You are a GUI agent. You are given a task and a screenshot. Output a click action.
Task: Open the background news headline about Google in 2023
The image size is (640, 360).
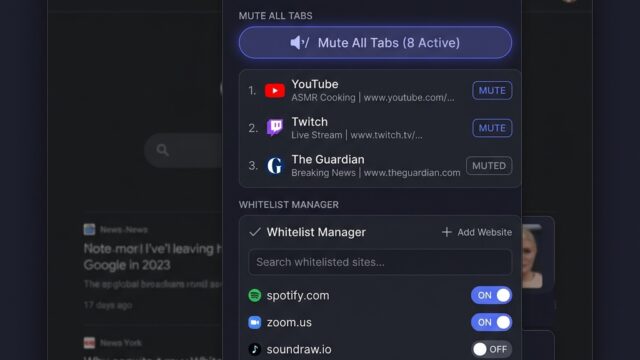point(152,257)
